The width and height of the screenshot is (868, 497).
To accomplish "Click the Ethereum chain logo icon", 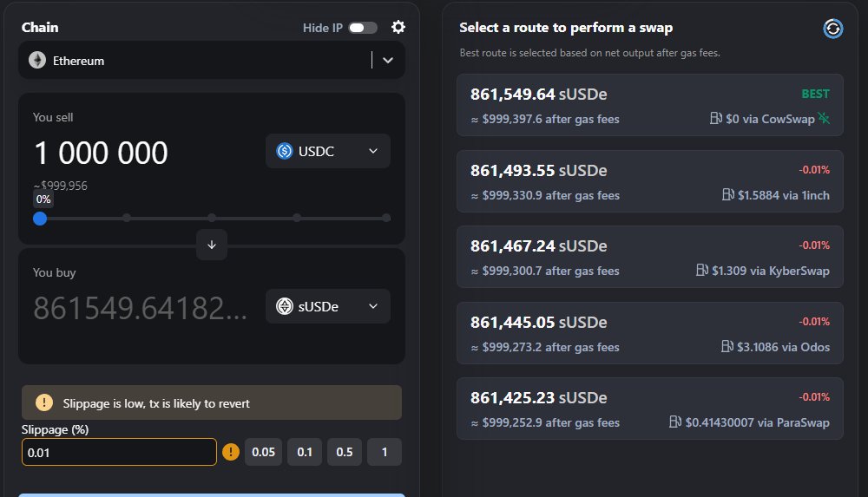I will tap(37, 60).
